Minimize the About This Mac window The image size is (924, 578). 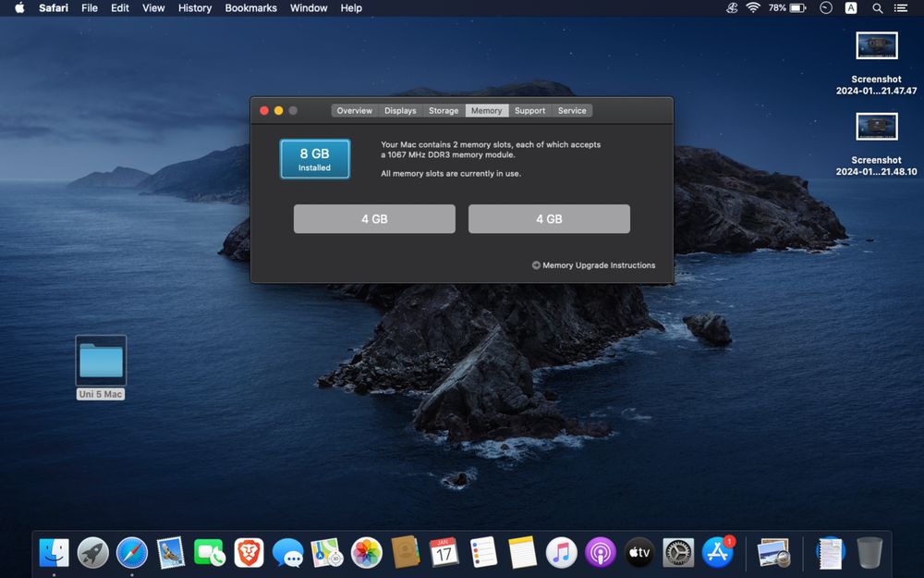pos(279,110)
